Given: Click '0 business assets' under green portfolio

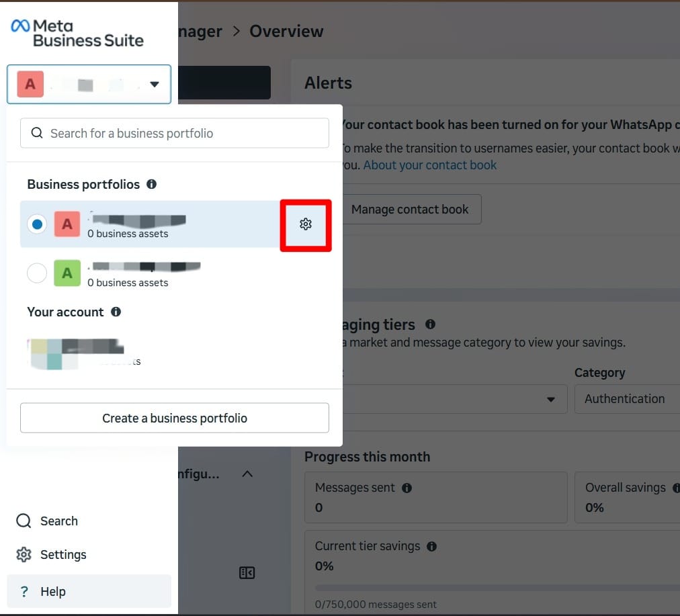Looking at the screenshot, I should (x=128, y=283).
